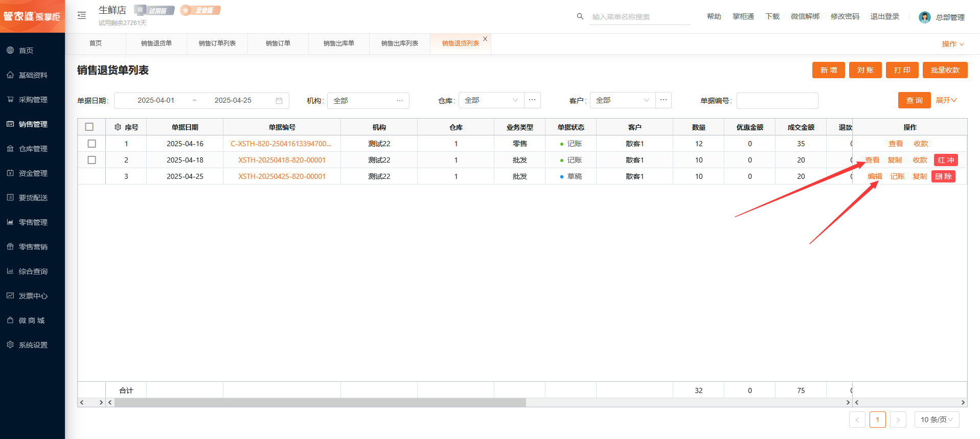980x439 pixels.
Task: Open the calendar icon in date range
Action: (x=279, y=101)
